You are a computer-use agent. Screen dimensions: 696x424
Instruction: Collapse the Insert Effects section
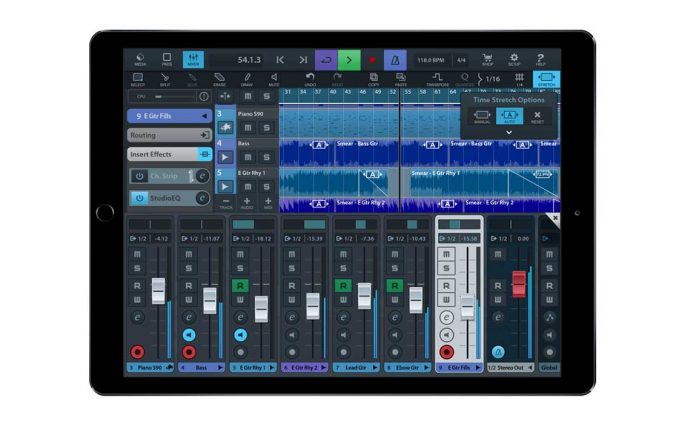click(204, 154)
